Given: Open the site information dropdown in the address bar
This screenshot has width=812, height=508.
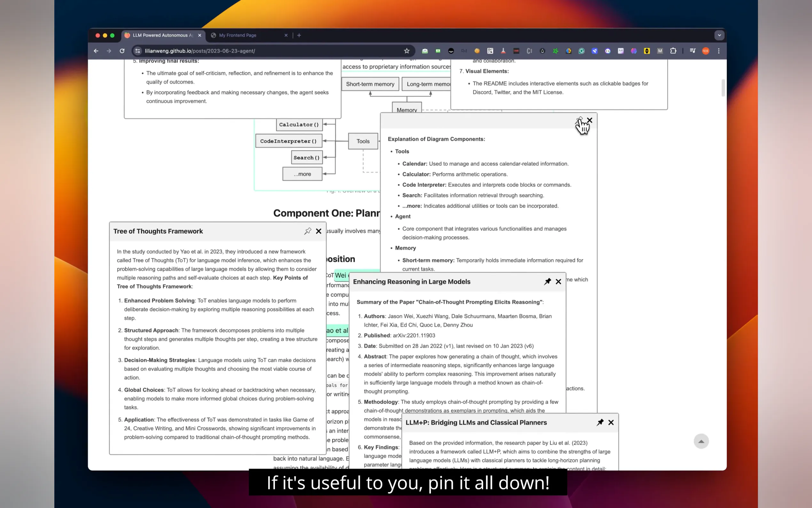Looking at the screenshot, I should (138, 51).
